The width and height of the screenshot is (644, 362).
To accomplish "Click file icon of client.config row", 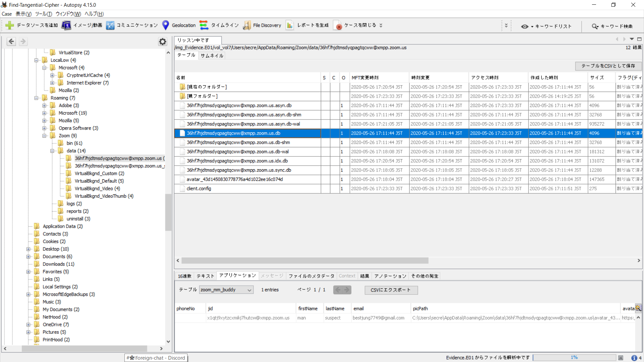I will pyautogui.click(x=182, y=189).
